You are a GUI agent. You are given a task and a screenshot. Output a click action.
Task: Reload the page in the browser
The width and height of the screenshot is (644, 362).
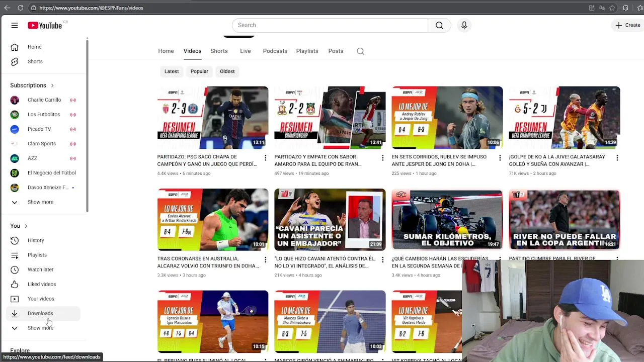tap(20, 8)
